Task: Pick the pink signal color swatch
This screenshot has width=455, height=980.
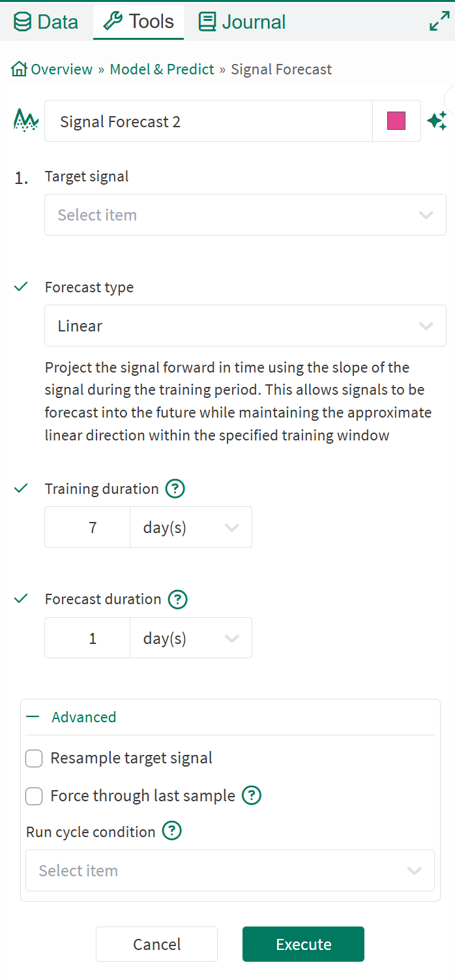Action: pyautogui.click(x=396, y=121)
